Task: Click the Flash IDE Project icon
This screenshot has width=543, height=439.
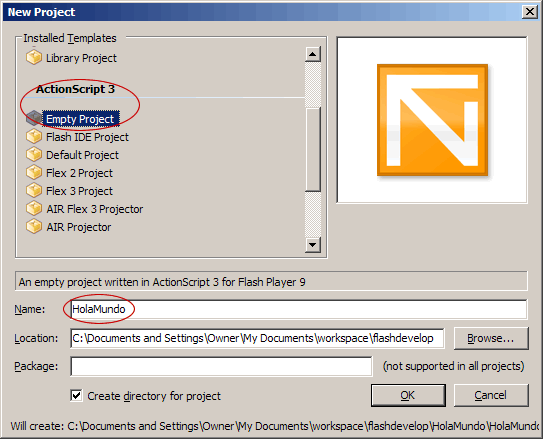Action: click(x=34, y=136)
